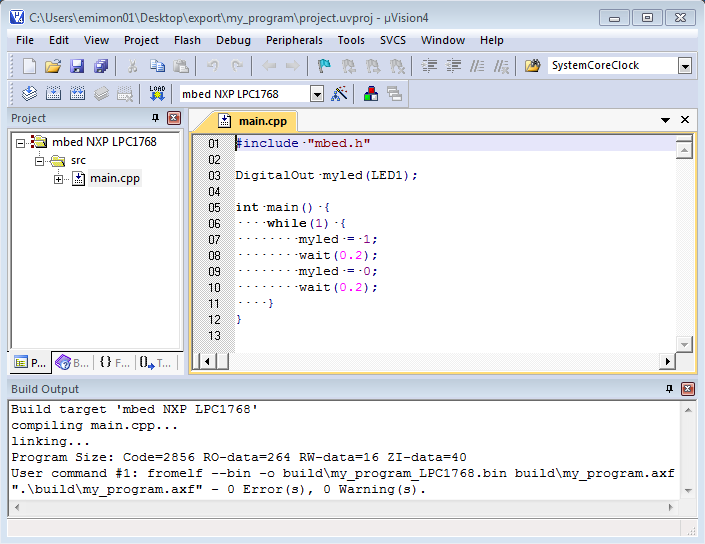The width and height of the screenshot is (705, 544).
Task: Collapse the mbed NXP LPC1768 tree node
Action: (22, 142)
